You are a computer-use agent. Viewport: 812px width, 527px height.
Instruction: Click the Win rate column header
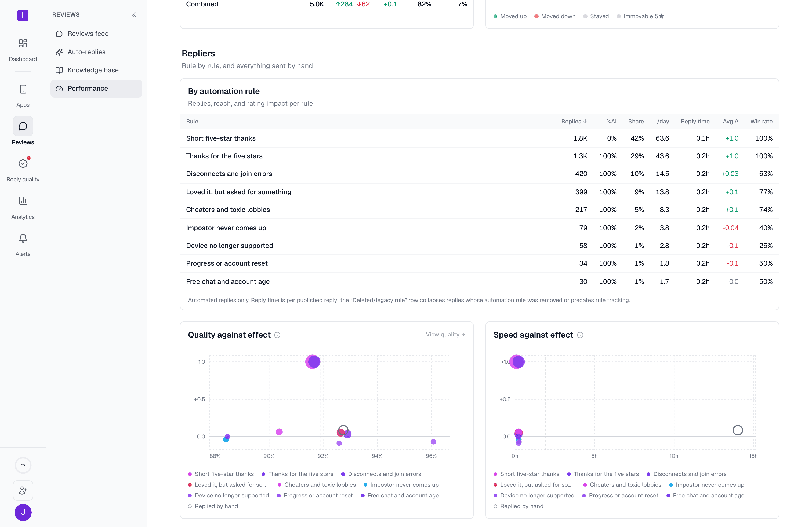click(761, 121)
